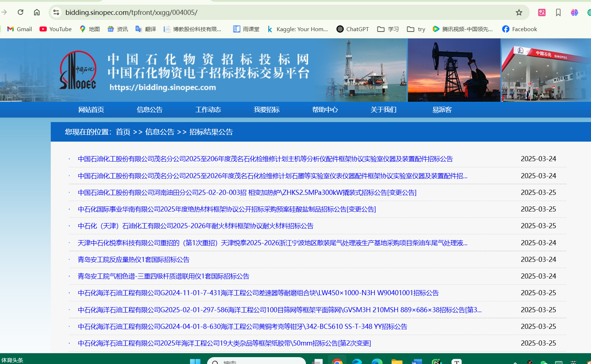Bookmark this page with the star icon

(519, 12)
